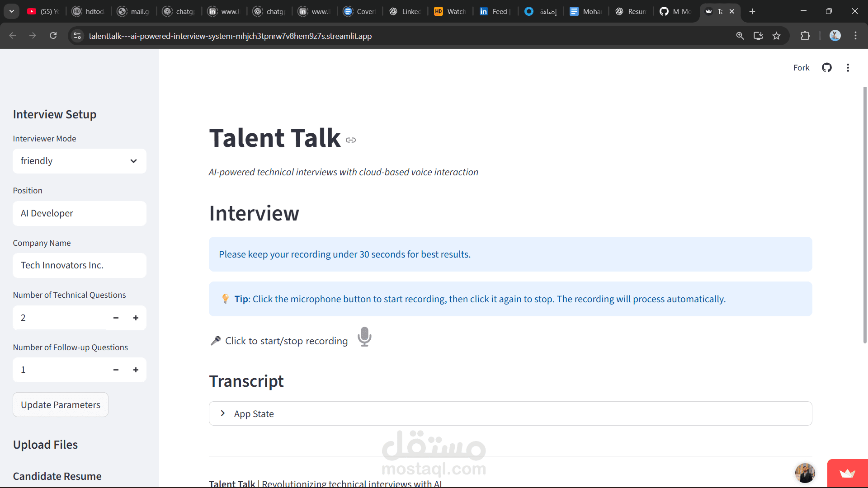Screen dimensions: 868x488
Task: Click the vertical page scrollbar
Action: coord(865,215)
